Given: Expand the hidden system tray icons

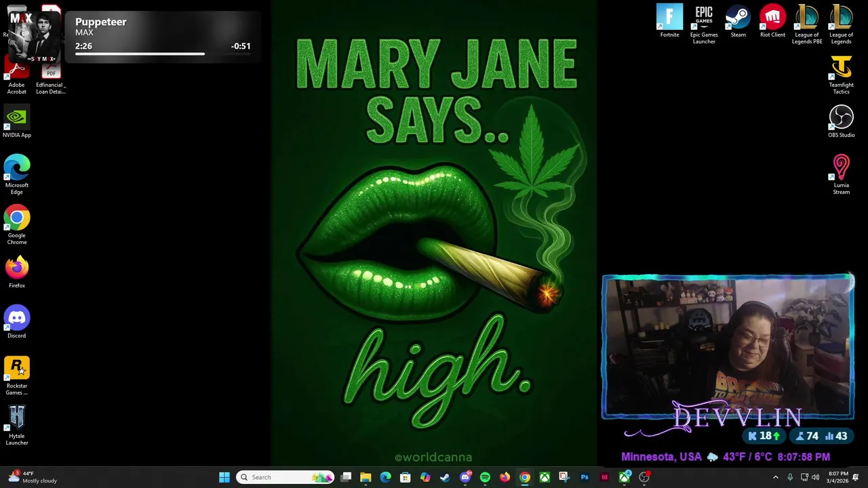Looking at the screenshot, I should (776, 477).
